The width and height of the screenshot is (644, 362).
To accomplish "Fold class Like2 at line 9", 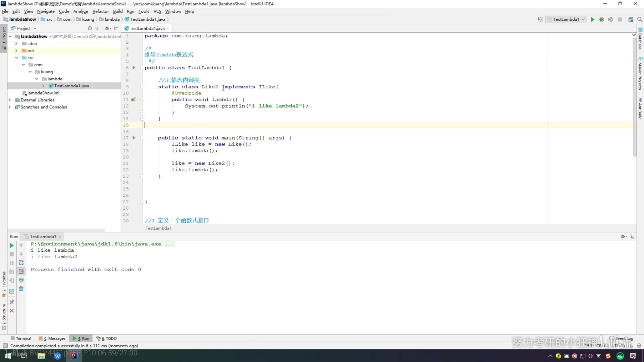I will (142, 87).
